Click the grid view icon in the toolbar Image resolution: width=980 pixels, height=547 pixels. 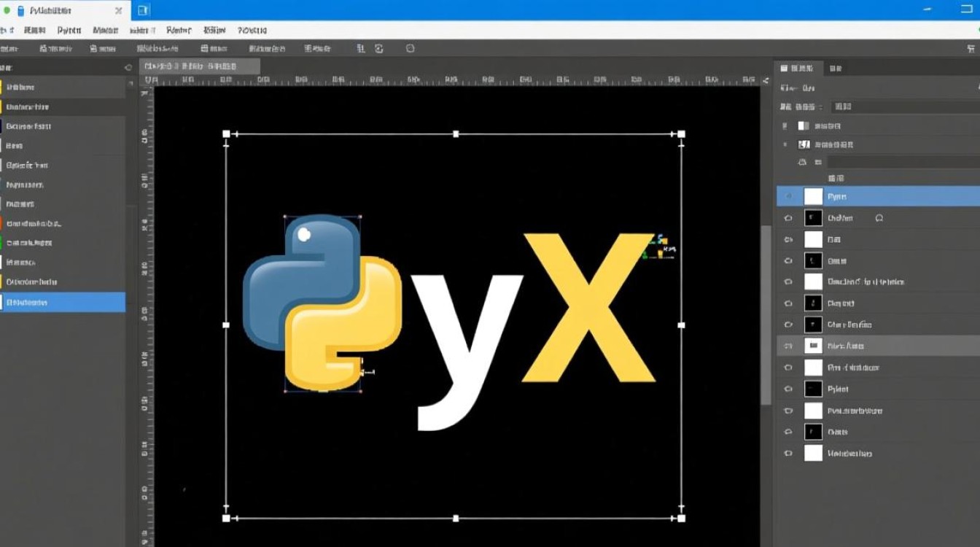pos(360,48)
